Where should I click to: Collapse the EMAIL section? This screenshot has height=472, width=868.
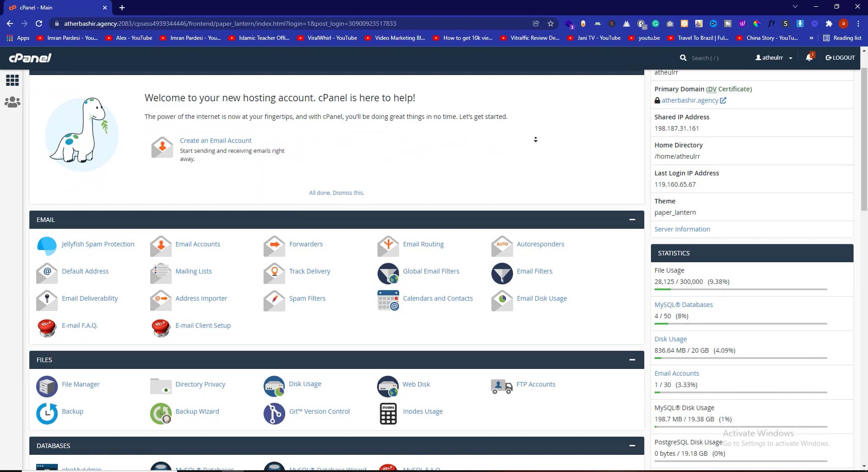632,220
